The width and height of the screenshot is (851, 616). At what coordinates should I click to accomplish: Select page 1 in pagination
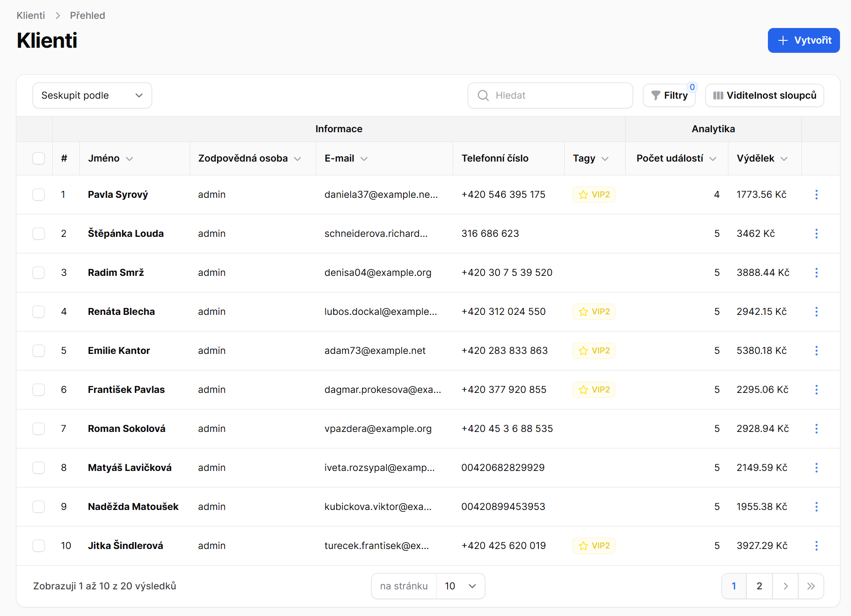click(734, 586)
